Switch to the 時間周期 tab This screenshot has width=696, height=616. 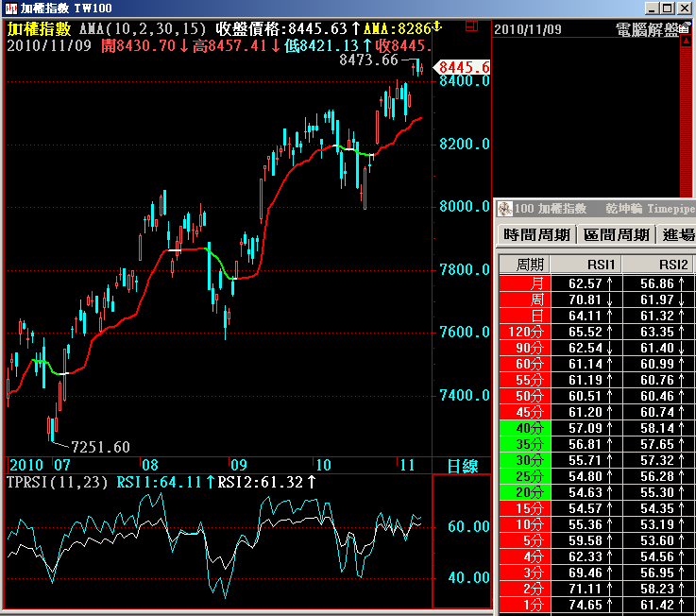point(536,235)
